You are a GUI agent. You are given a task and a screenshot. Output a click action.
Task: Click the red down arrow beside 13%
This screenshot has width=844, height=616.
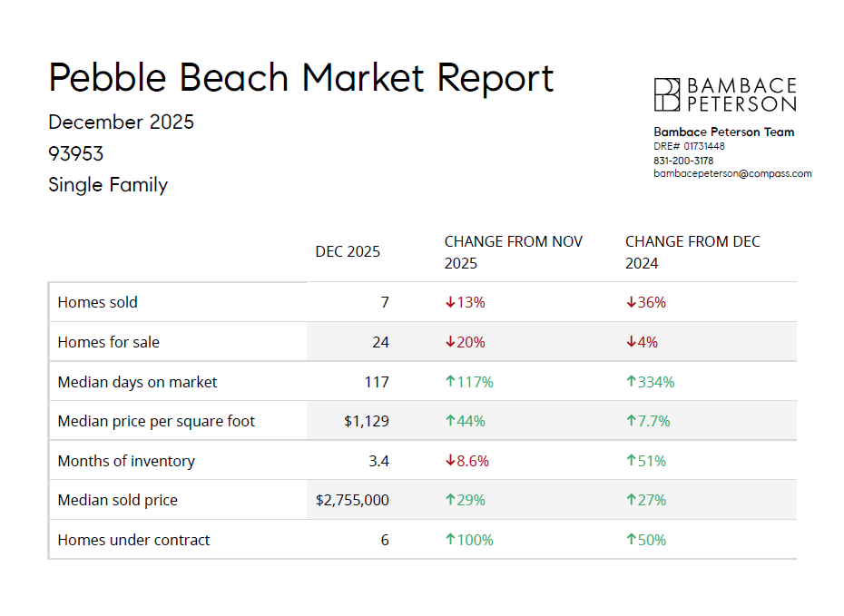[449, 303]
